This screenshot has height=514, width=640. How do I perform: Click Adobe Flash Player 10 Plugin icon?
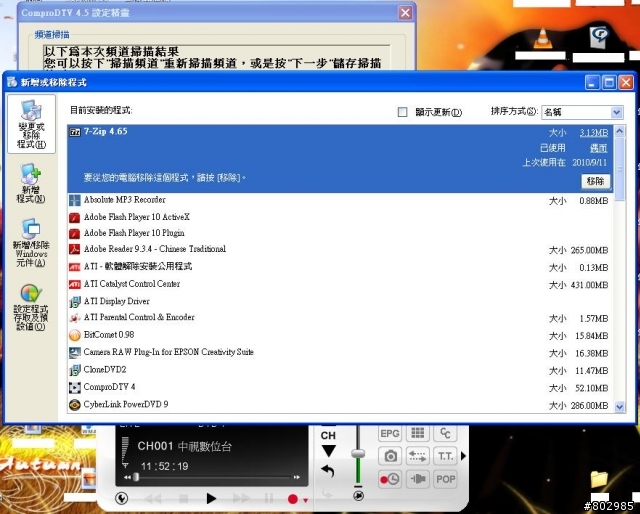coord(75,234)
